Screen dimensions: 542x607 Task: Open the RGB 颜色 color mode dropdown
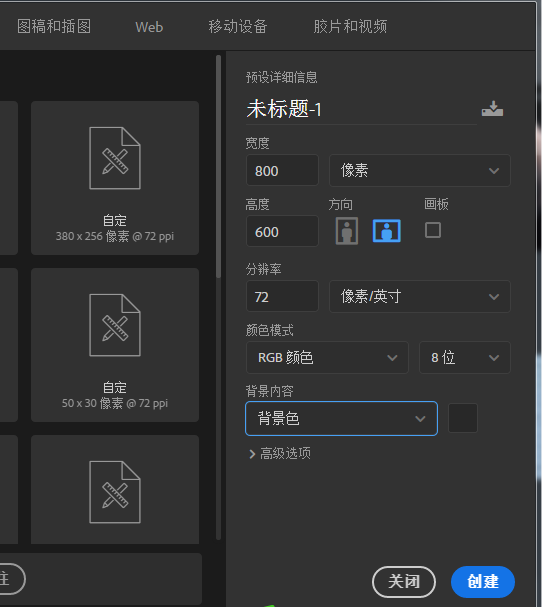pyautogui.click(x=327, y=357)
